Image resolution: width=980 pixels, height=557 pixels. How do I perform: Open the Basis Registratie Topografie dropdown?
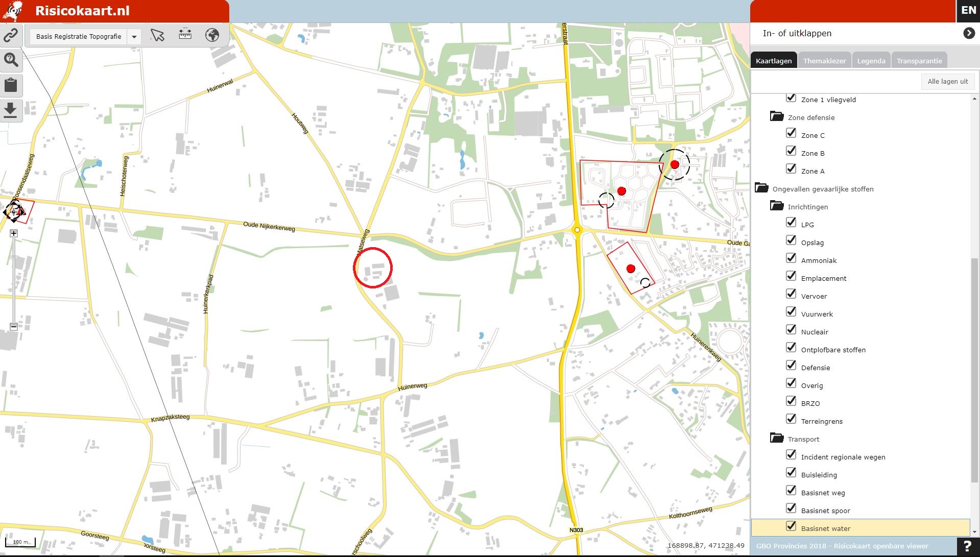(x=134, y=37)
